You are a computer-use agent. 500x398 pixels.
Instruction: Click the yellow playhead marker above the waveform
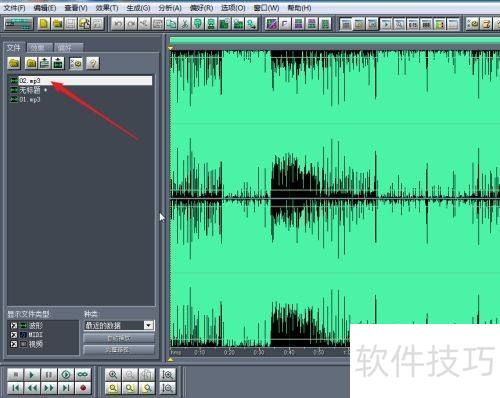click(171, 48)
